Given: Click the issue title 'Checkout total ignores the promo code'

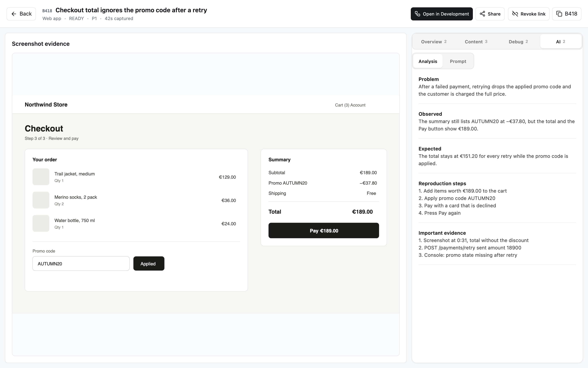Looking at the screenshot, I should pyautogui.click(x=131, y=10).
